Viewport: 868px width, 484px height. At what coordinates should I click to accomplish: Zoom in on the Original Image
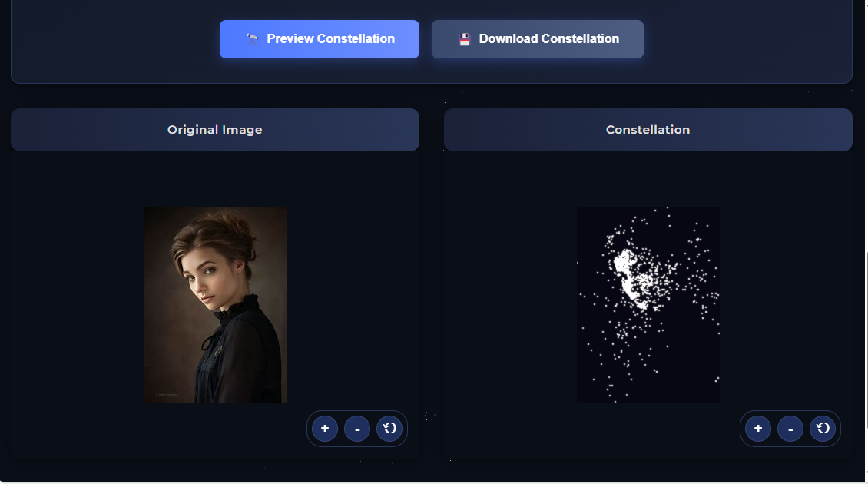click(x=325, y=429)
